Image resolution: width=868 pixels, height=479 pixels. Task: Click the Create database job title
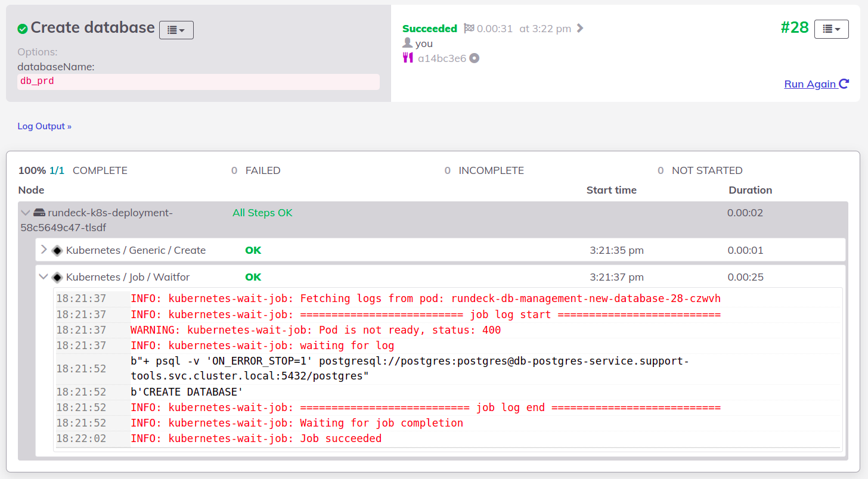click(x=92, y=27)
